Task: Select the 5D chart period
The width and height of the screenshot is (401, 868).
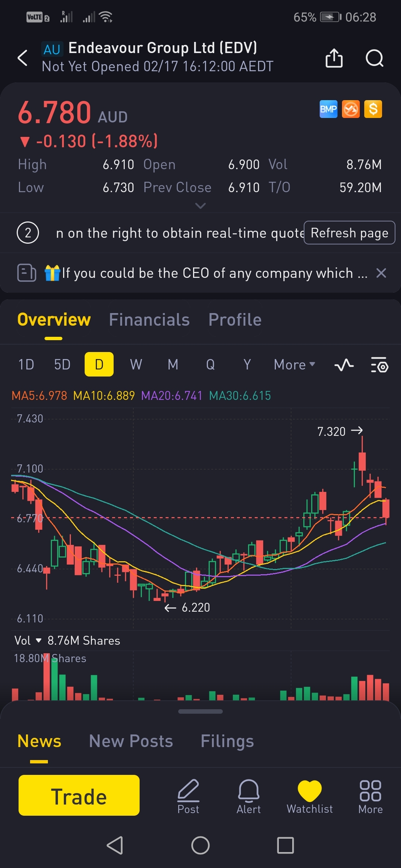Action: coord(62,365)
